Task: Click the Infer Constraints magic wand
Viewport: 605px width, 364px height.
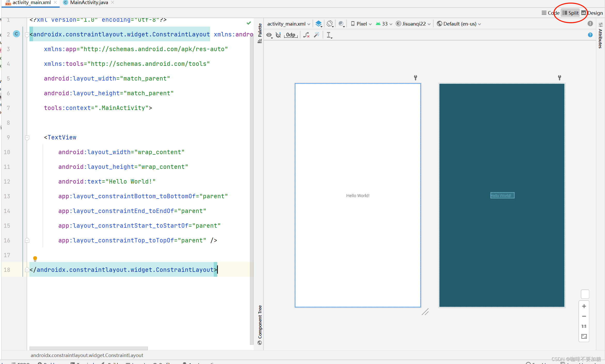Action: click(x=317, y=35)
